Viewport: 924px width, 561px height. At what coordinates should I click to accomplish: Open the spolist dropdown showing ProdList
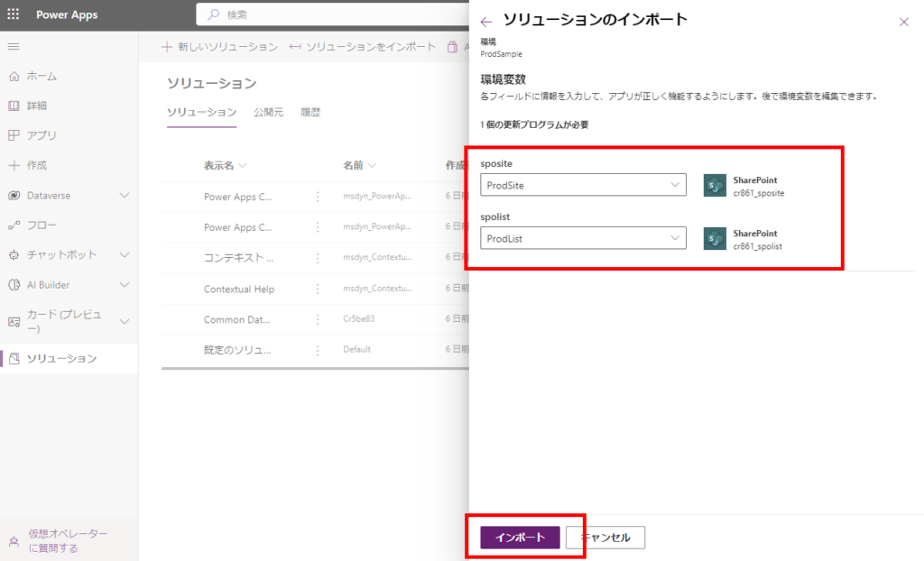(x=584, y=238)
